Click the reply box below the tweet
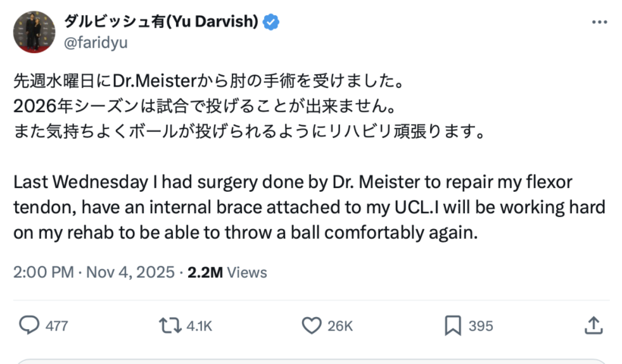This screenshot has height=364, width=622. 311,361
